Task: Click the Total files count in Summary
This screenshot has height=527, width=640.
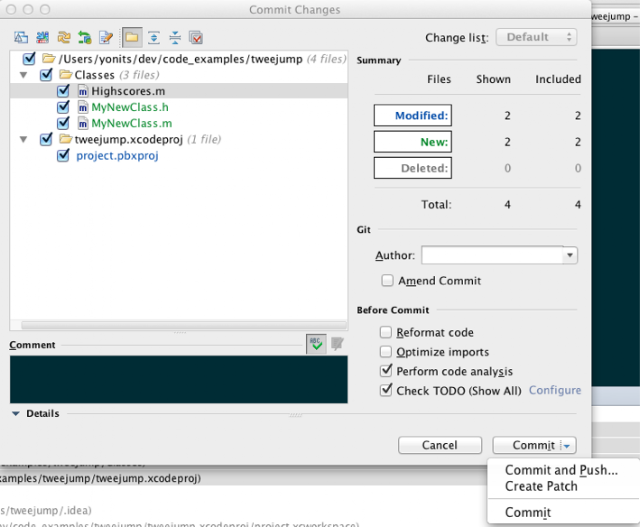Action: pos(507,205)
